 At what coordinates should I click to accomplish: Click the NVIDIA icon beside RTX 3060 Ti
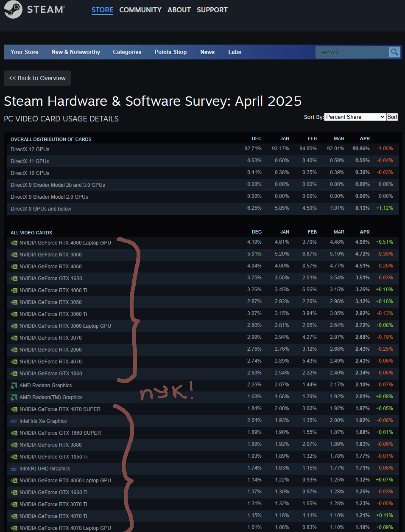click(14, 314)
